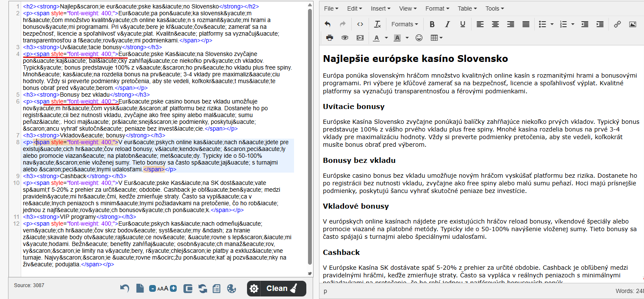This screenshot has width=644, height=299.
Task: Decrease source font size with minus
Action: [x=153, y=289]
